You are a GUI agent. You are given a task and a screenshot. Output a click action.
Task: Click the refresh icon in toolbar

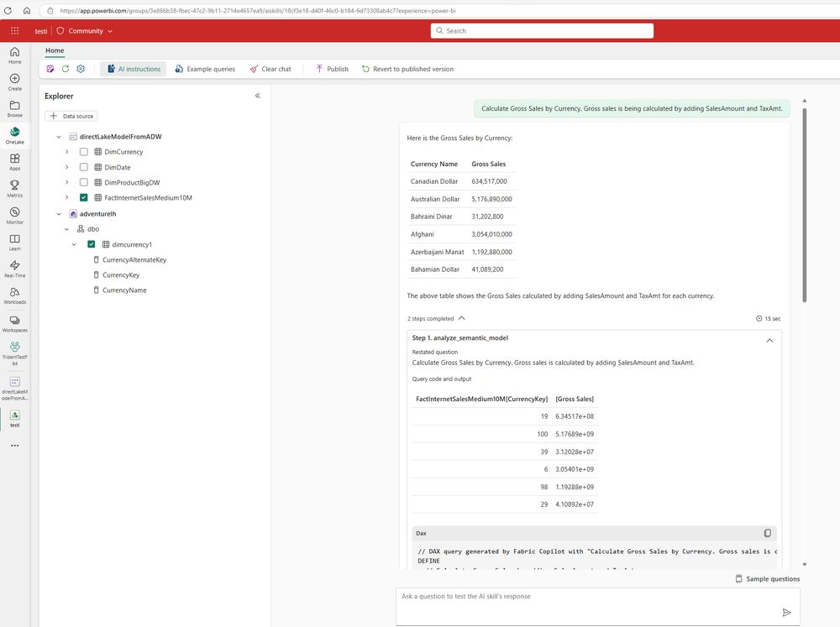tap(66, 69)
